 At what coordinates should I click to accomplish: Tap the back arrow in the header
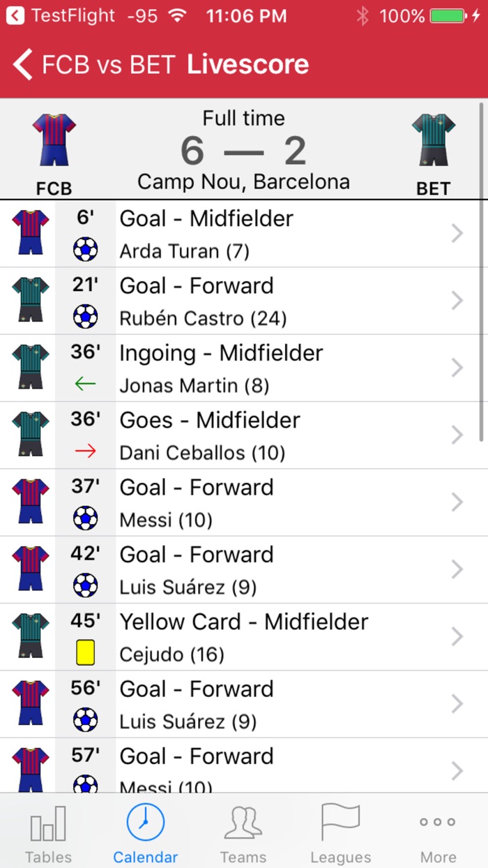click(x=22, y=65)
